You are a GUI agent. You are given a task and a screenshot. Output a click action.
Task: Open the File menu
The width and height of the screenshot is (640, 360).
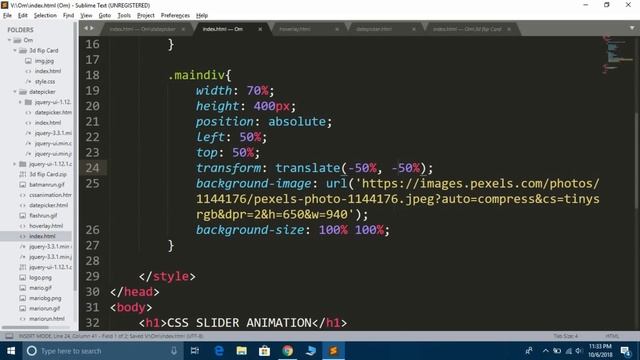(x=7, y=16)
